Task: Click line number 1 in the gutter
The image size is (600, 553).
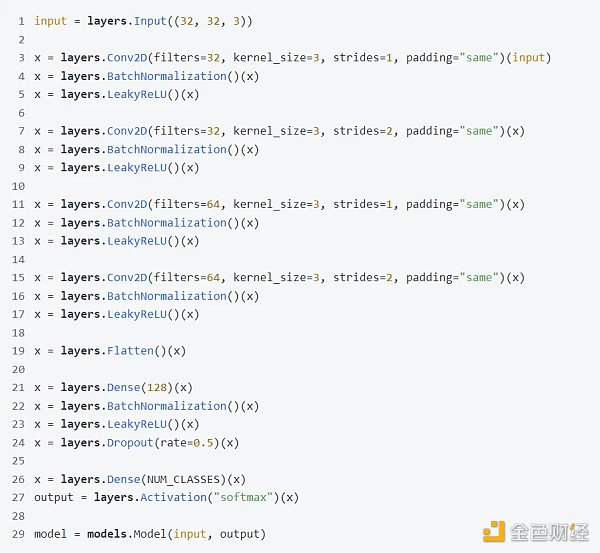Action: pyautogui.click(x=21, y=21)
